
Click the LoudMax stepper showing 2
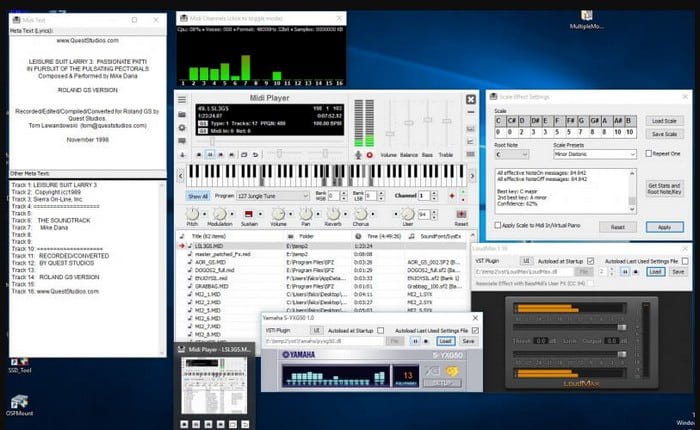(x=612, y=271)
